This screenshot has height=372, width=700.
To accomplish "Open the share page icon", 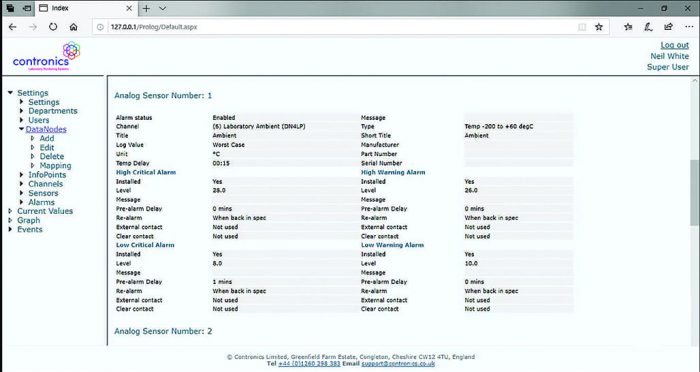I will [668, 27].
